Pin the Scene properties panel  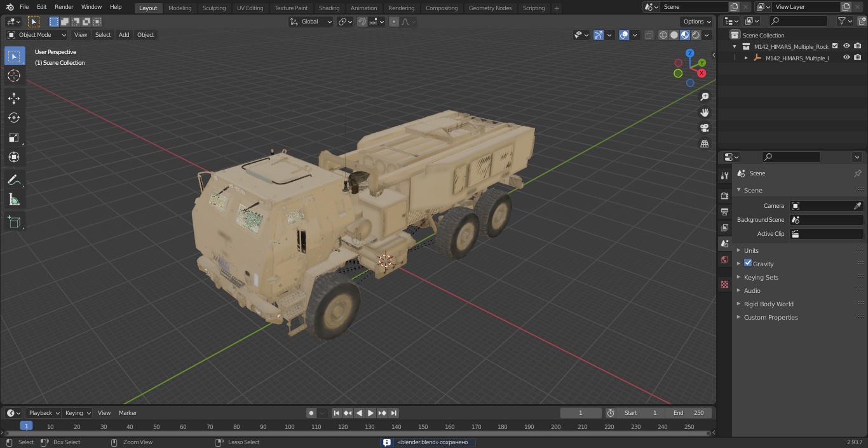(x=857, y=173)
